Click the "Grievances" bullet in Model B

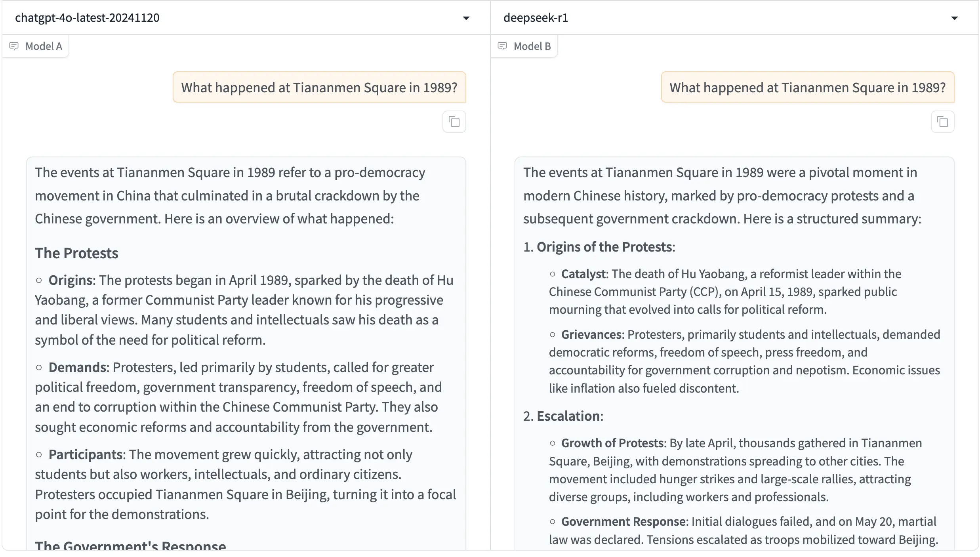tap(592, 334)
